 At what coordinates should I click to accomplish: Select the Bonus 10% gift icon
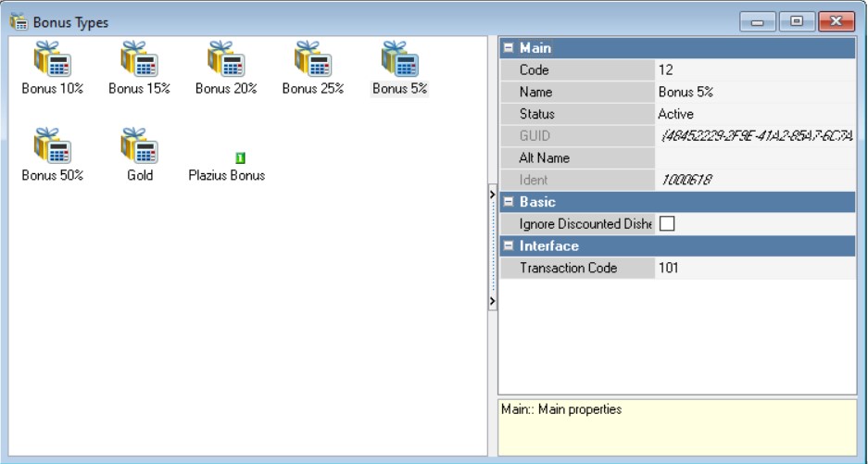tap(52, 59)
